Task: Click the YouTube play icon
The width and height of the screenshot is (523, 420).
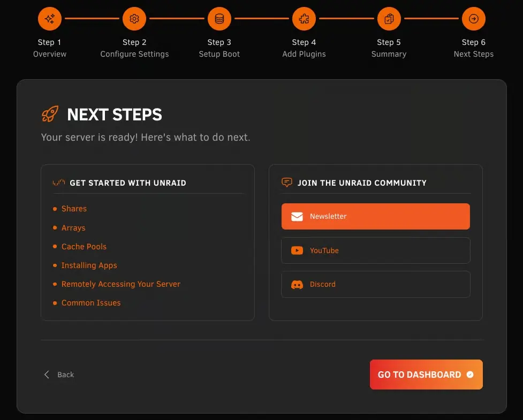Action: (297, 250)
